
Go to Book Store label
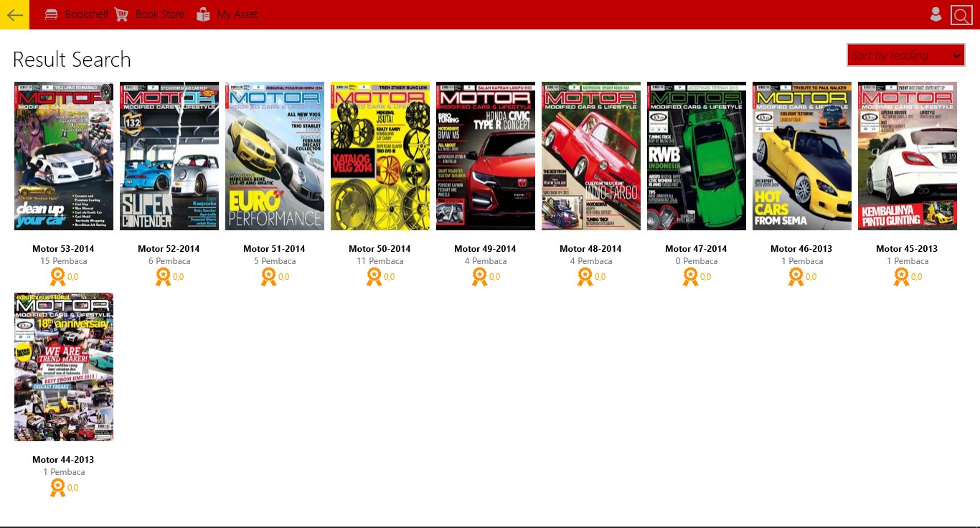160,14
